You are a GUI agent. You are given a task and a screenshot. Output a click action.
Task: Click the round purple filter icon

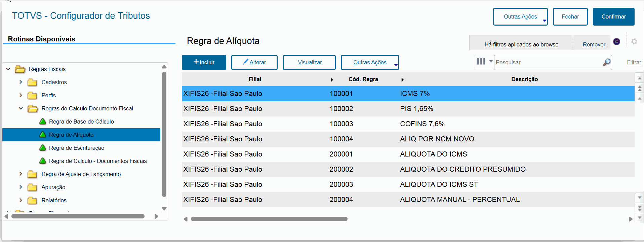click(616, 41)
